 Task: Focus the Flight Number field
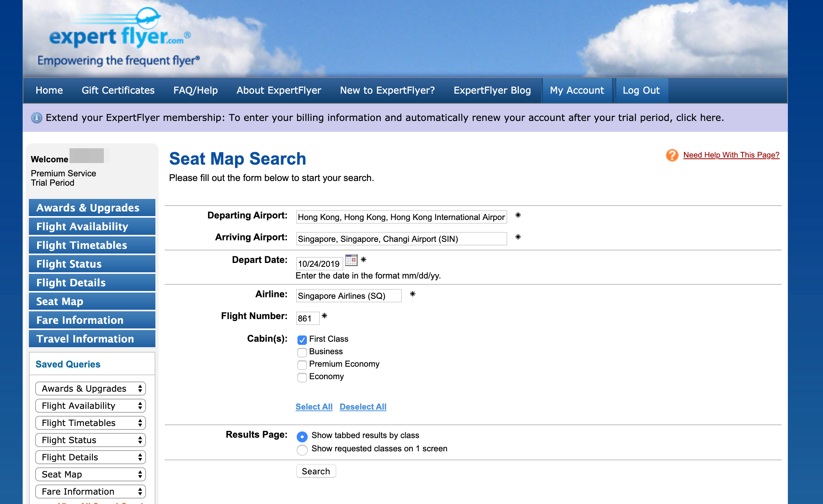308,318
